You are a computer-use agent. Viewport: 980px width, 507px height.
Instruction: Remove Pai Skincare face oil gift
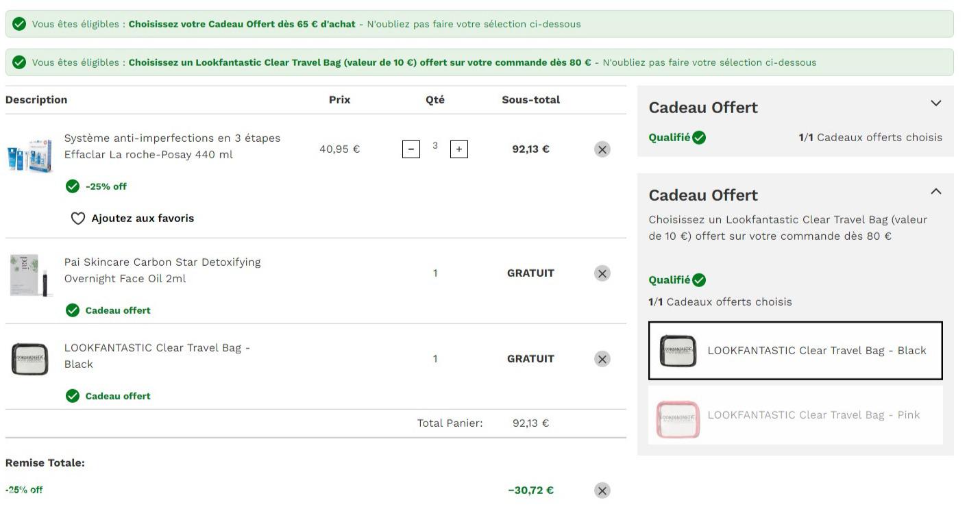coord(602,273)
